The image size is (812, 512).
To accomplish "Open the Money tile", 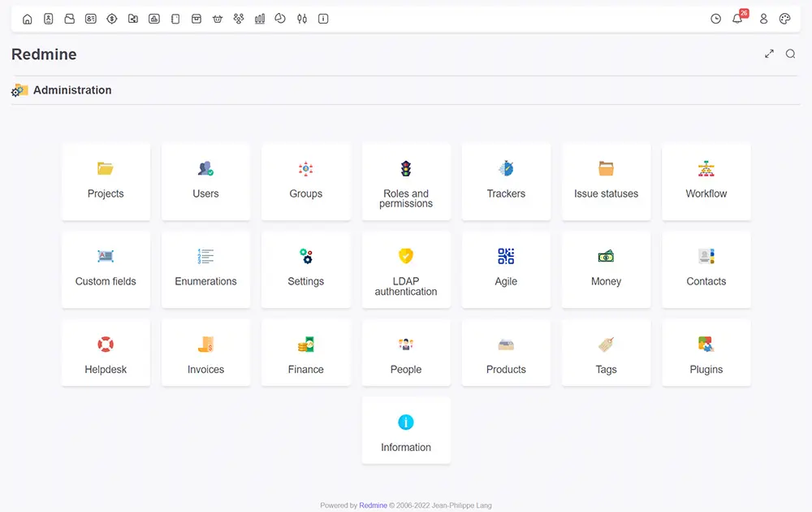I will tap(606, 270).
